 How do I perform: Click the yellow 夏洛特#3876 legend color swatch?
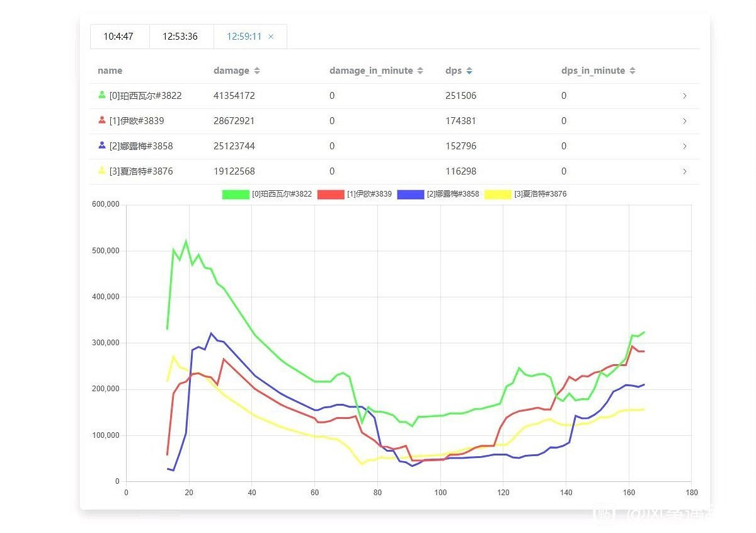pos(498,195)
